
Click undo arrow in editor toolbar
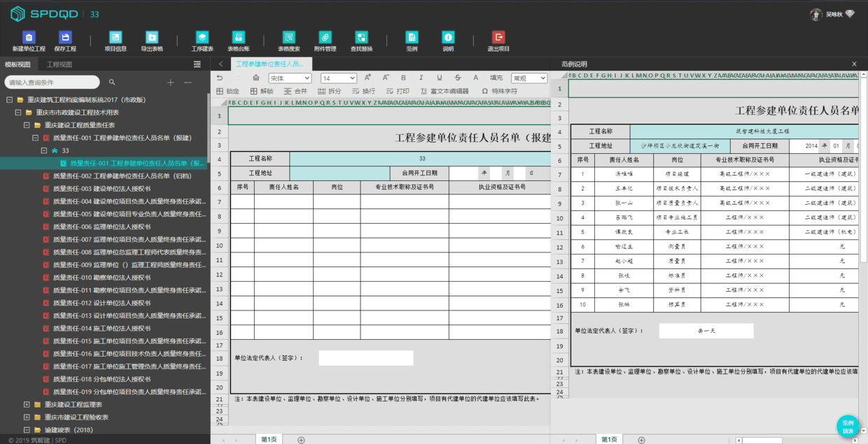pos(220,78)
